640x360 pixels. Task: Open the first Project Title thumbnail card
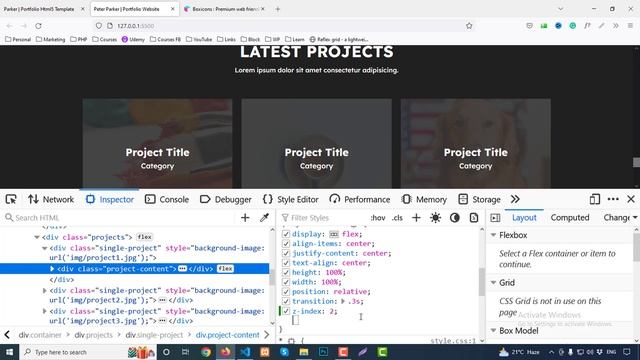[158, 143]
